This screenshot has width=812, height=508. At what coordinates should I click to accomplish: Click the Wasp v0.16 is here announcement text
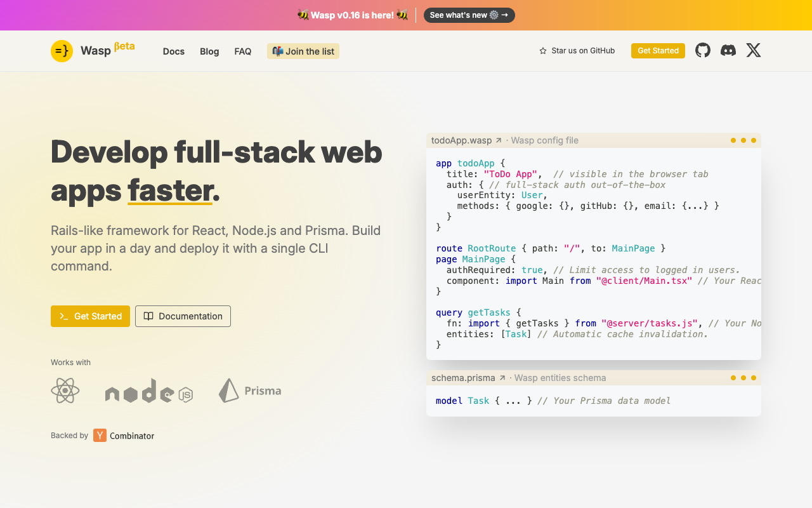coord(353,15)
